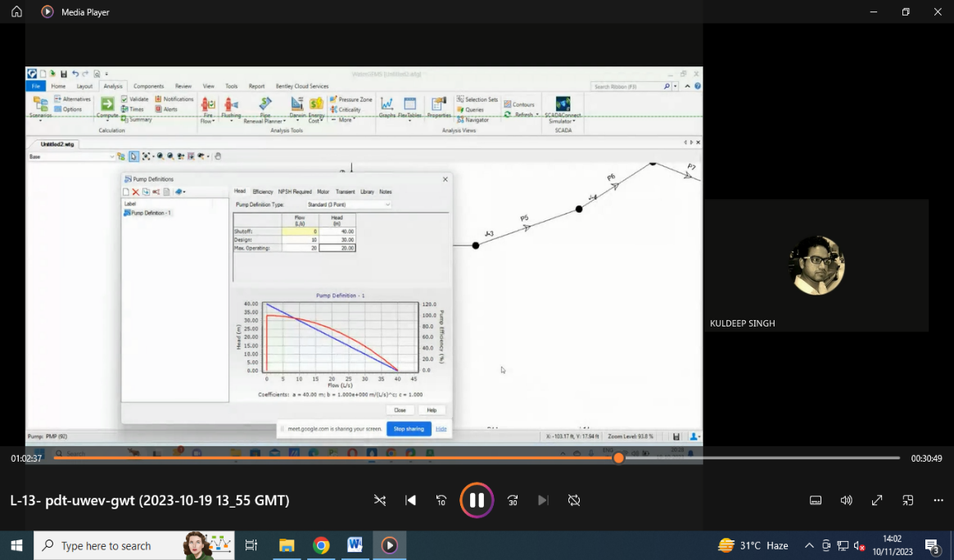This screenshot has width=954, height=560.
Task: Open the Properties panel icon
Action: pyautogui.click(x=439, y=107)
